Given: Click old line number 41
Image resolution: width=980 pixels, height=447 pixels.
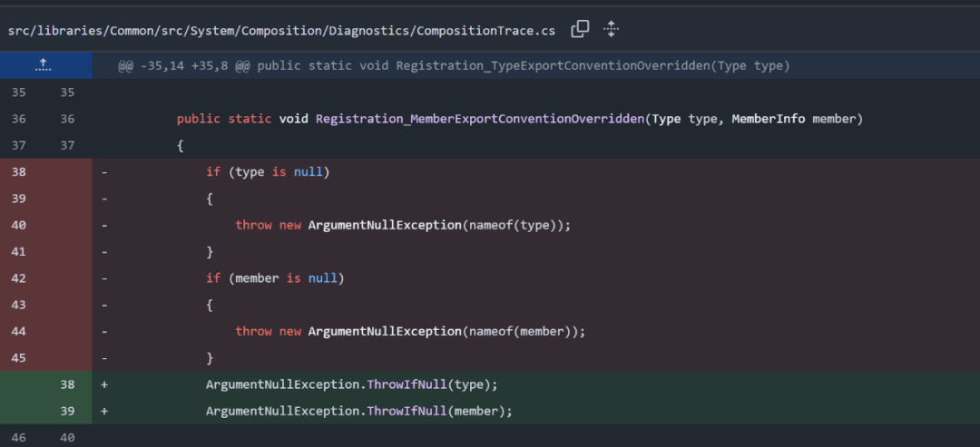Looking at the screenshot, I should [19, 251].
